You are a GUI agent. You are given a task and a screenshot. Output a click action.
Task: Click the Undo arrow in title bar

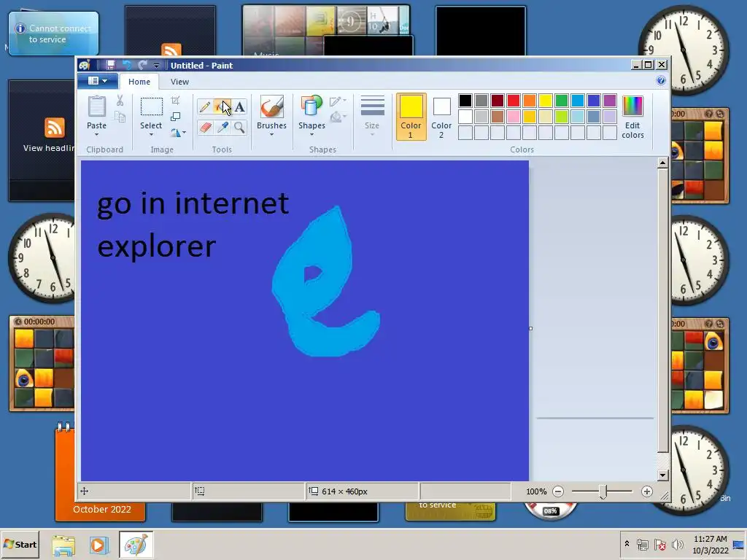point(127,65)
